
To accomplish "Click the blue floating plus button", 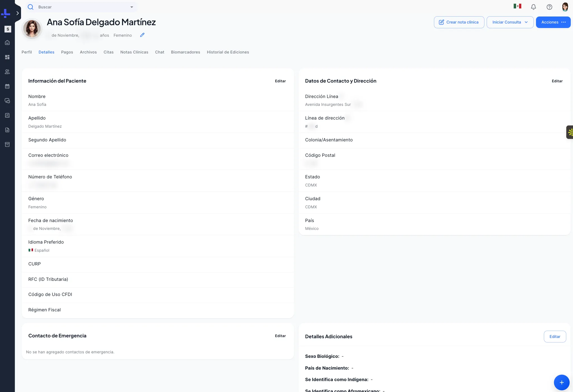I will 562,382.
